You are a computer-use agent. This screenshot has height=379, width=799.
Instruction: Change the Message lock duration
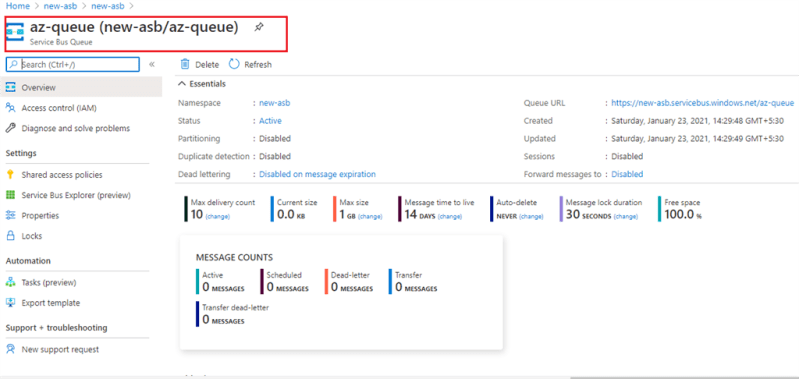[x=626, y=216]
